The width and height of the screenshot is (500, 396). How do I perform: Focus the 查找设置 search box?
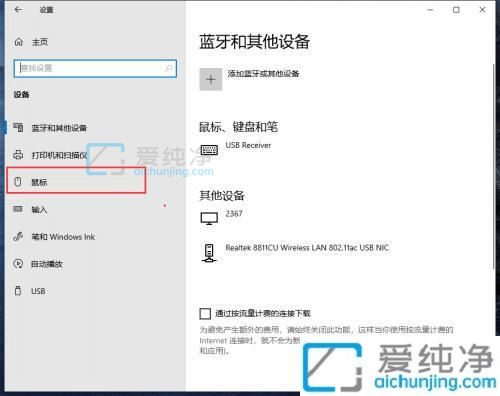coord(95,68)
